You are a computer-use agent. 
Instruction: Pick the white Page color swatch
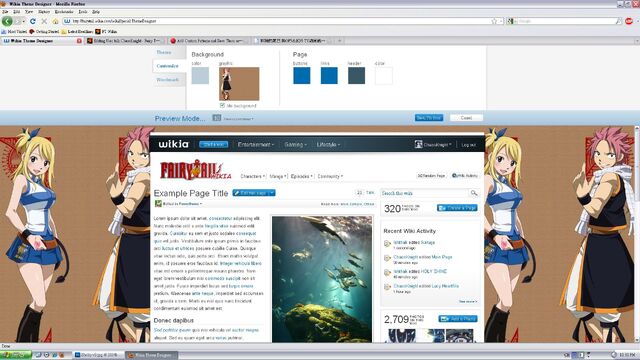[384, 76]
